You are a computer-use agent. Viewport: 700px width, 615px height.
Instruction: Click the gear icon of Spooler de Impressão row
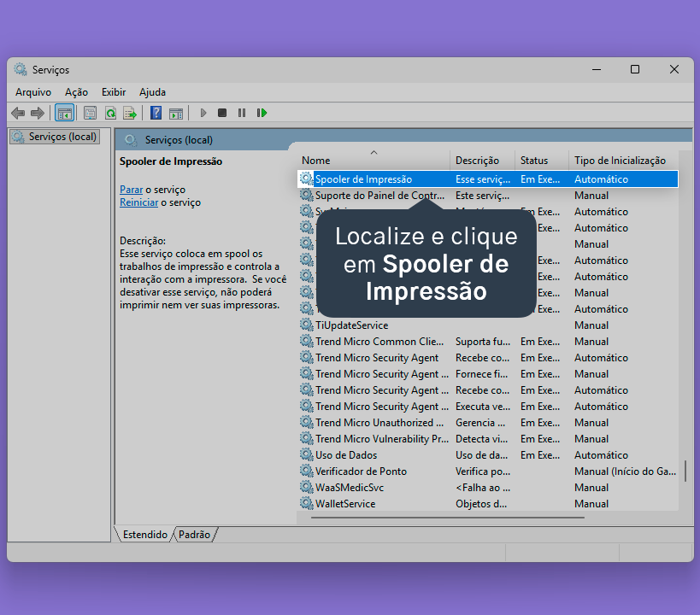pyautogui.click(x=306, y=179)
